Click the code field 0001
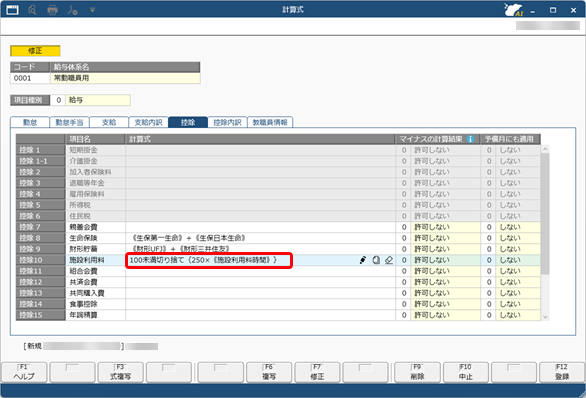The width and height of the screenshot is (586, 398). [30, 78]
